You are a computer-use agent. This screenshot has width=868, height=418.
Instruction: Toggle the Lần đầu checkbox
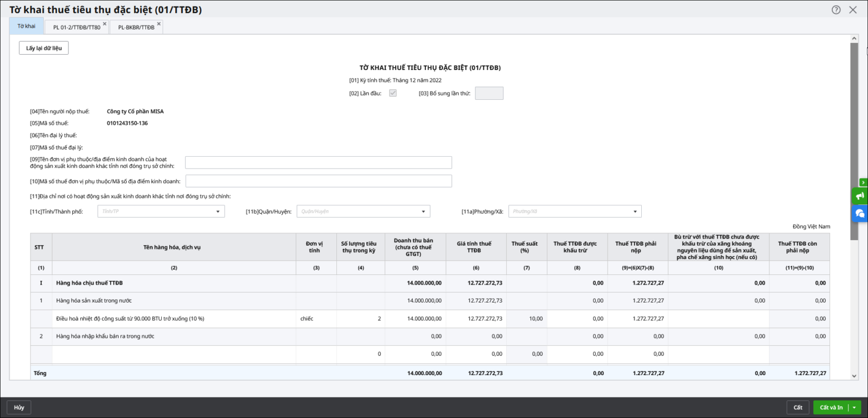pyautogui.click(x=393, y=93)
